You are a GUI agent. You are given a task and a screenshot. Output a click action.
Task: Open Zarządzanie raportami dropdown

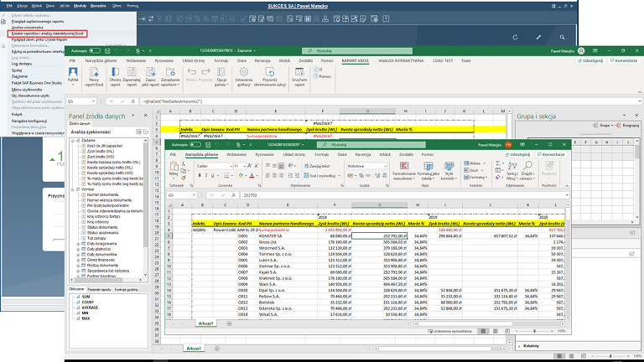[170, 77]
